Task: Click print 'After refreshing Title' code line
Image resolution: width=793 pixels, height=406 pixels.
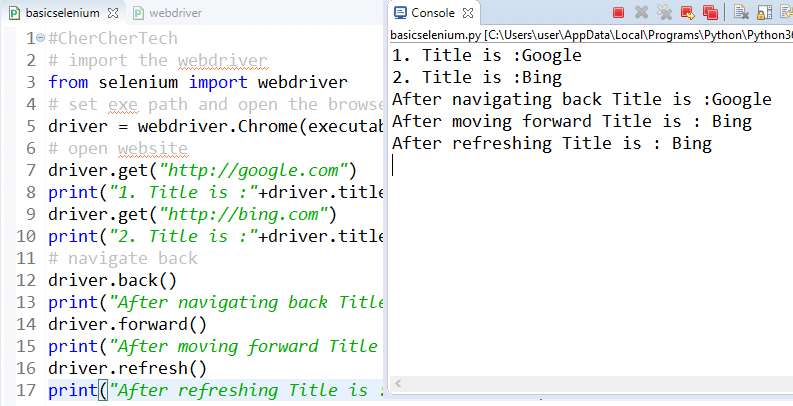Action: [215, 390]
